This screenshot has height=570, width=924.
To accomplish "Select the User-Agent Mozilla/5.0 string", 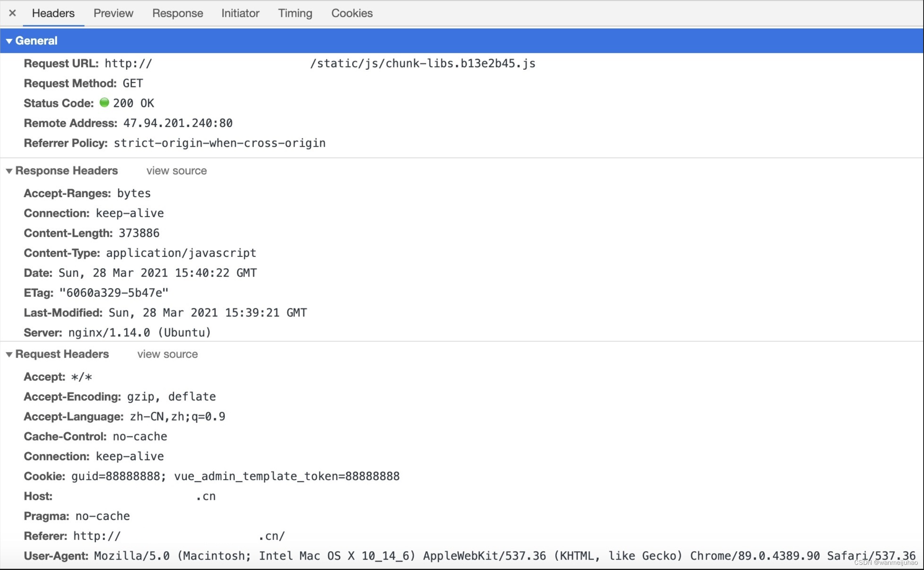I will click(505, 556).
